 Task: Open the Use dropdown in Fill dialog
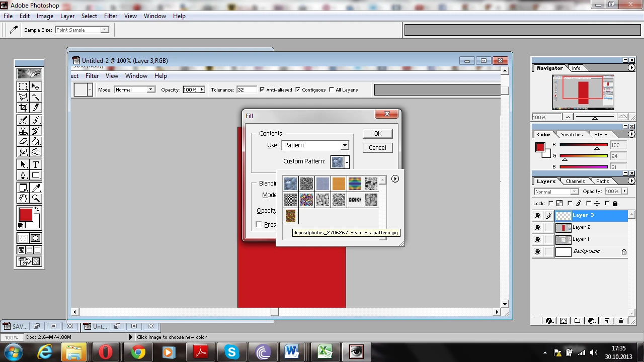[x=345, y=145]
